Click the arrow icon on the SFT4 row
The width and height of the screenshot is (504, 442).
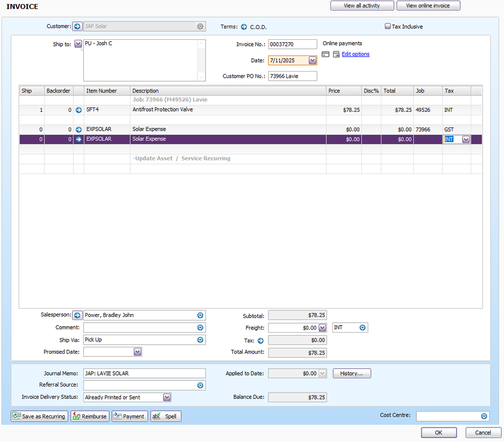78,110
